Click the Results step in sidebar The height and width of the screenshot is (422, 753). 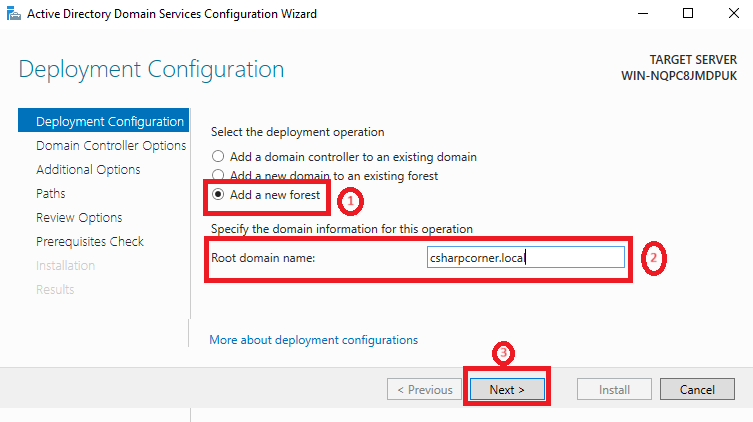[x=55, y=289]
